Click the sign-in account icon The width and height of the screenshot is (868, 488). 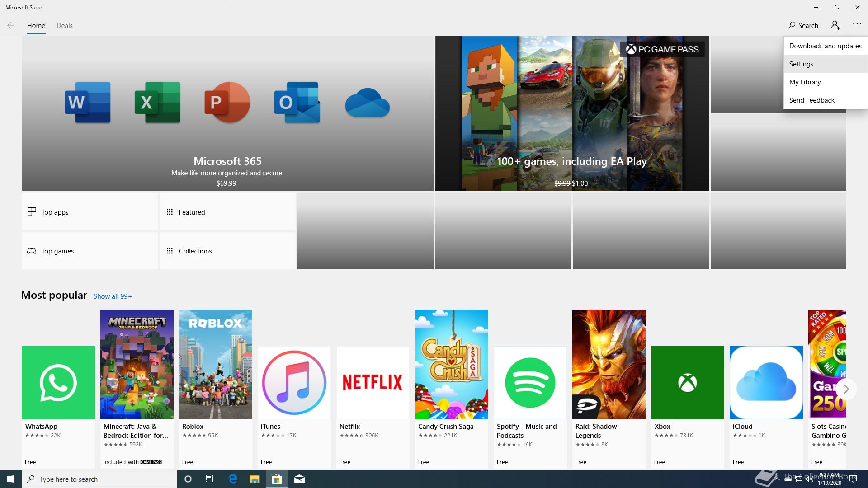coord(835,25)
